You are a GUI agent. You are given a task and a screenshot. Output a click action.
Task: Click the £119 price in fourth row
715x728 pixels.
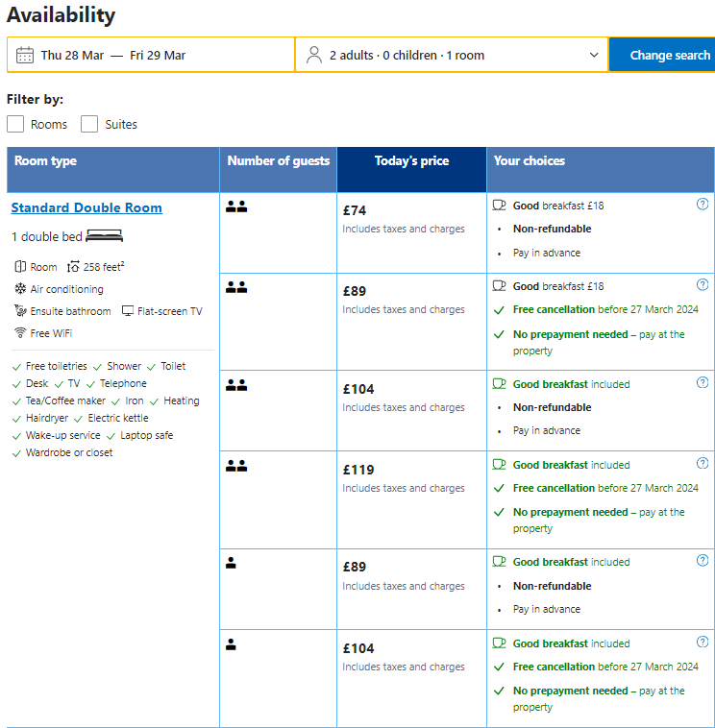(x=358, y=470)
